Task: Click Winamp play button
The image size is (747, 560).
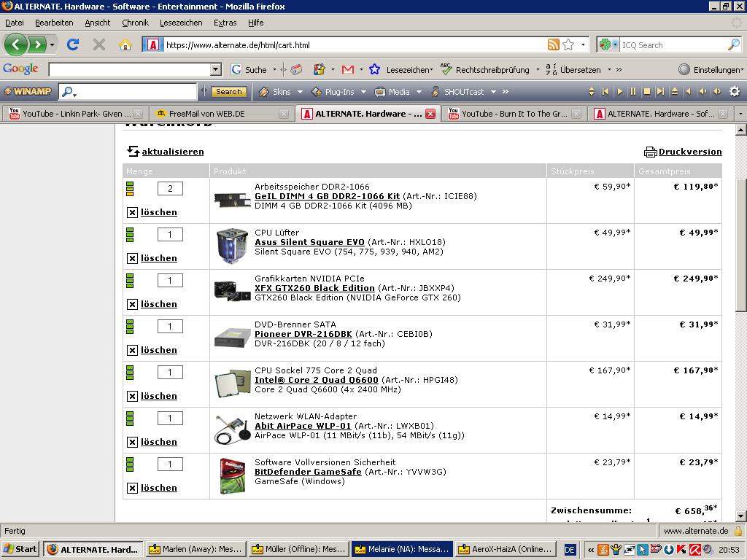Action: click(x=619, y=91)
